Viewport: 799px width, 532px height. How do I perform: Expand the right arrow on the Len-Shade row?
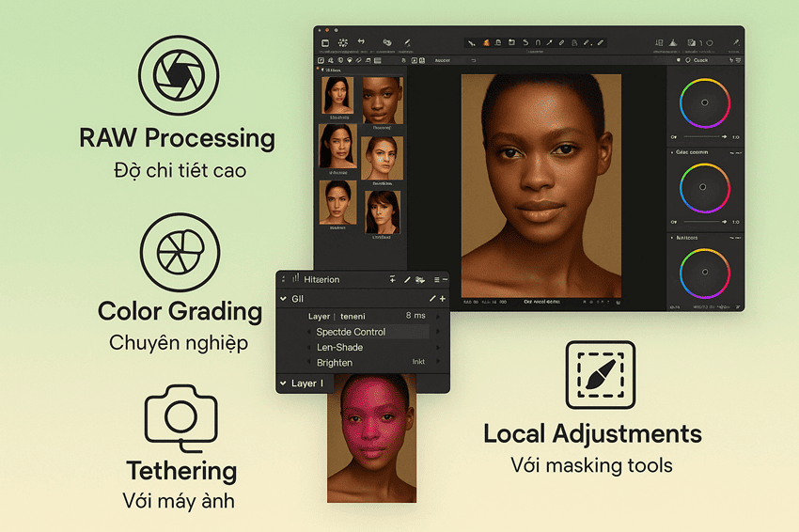pos(438,348)
